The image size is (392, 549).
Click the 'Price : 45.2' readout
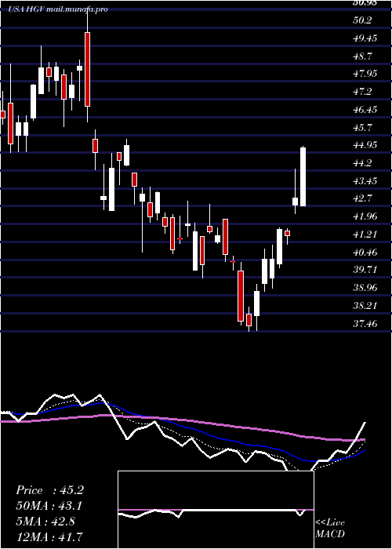pos(49,490)
